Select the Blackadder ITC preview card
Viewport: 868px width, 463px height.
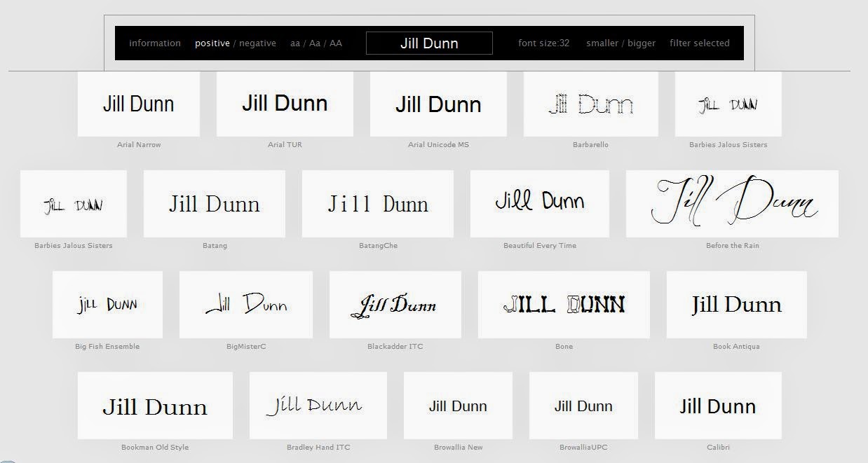click(395, 305)
